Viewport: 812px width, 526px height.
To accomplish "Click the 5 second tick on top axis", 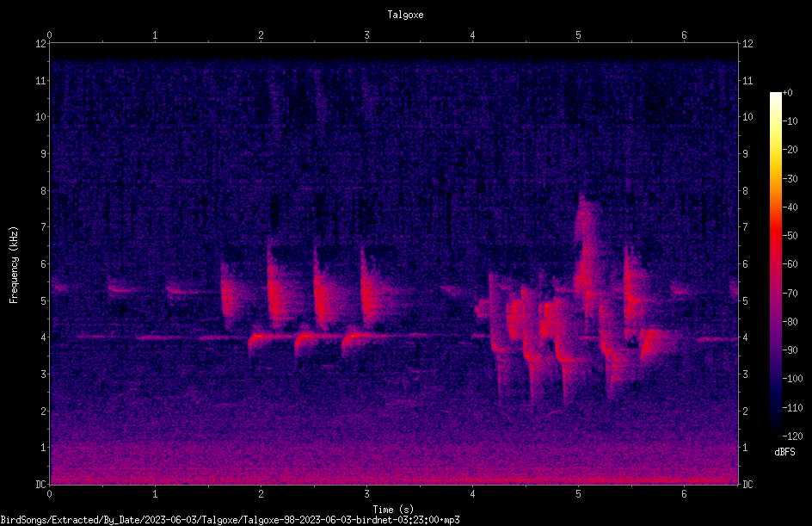I will (578, 35).
